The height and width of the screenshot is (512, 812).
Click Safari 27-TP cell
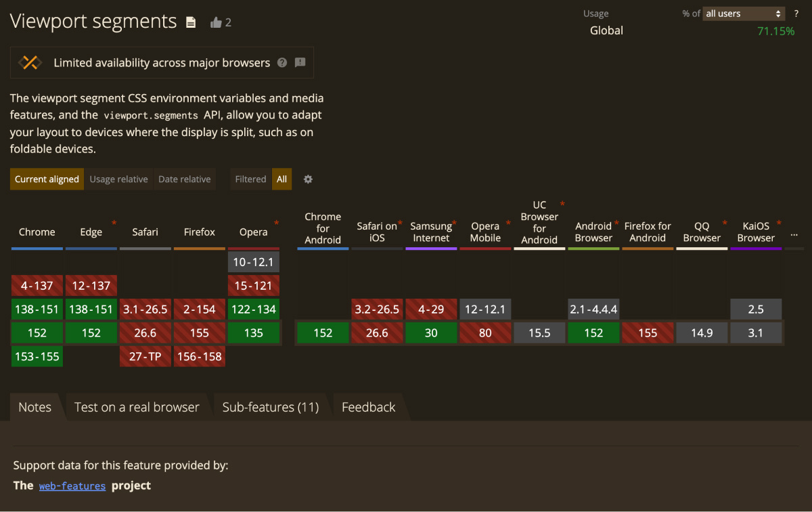pos(145,356)
